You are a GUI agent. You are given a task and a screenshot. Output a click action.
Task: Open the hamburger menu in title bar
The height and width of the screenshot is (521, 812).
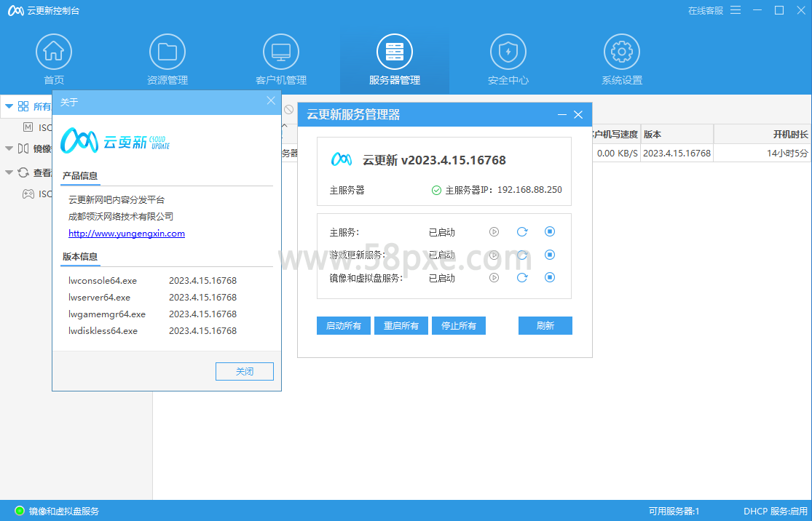point(736,10)
